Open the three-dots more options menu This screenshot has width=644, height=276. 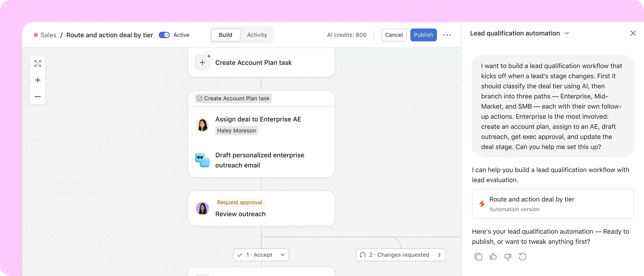point(447,35)
